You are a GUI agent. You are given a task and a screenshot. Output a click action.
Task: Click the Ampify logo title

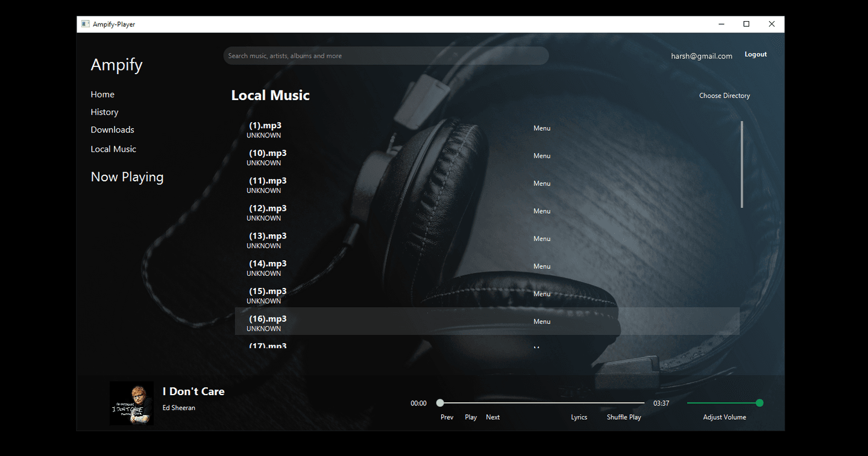point(116,65)
